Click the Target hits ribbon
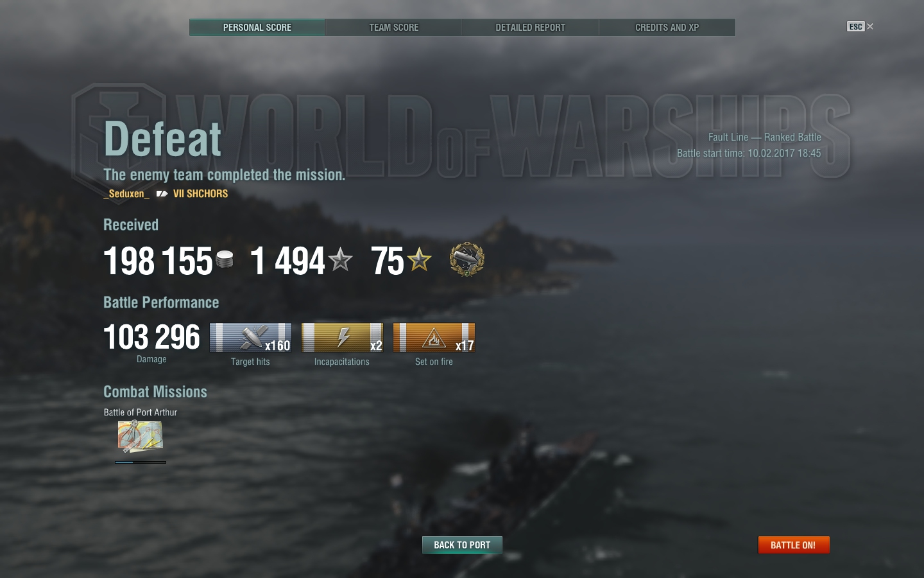Viewport: 924px width, 578px height. tap(251, 338)
